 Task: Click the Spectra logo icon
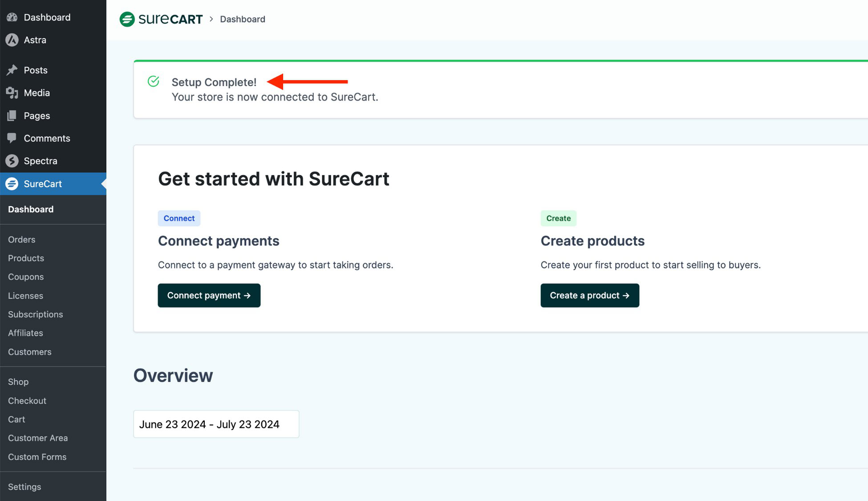[x=12, y=161]
